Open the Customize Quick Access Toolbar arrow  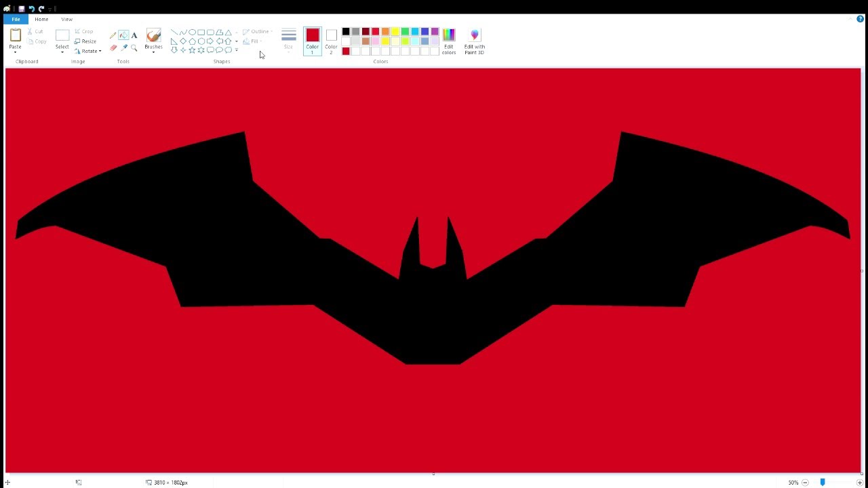[x=51, y=9]
